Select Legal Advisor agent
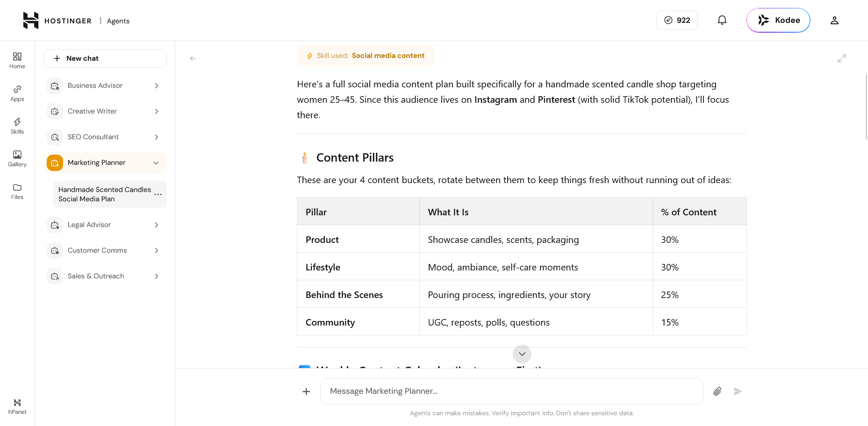The image size is (868, 426). 105,225
